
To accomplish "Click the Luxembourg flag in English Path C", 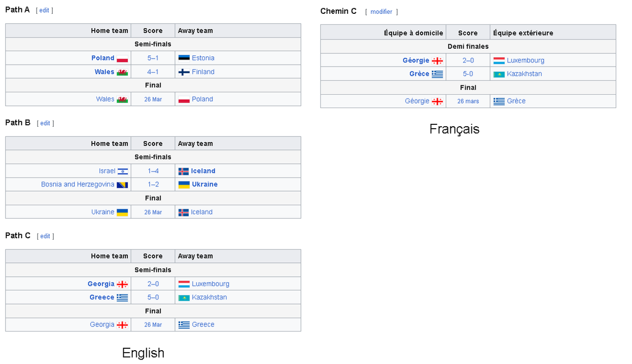I will pyautogui.click(x=184, y=284).
